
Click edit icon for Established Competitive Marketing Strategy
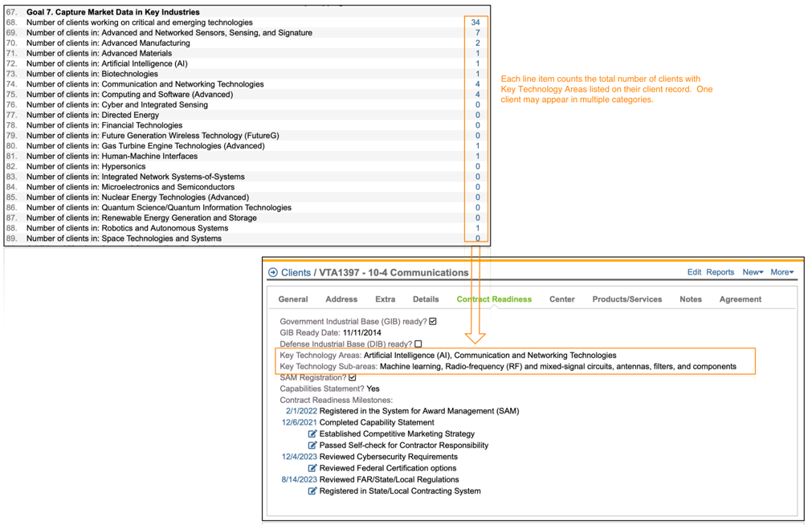point(312,434)
